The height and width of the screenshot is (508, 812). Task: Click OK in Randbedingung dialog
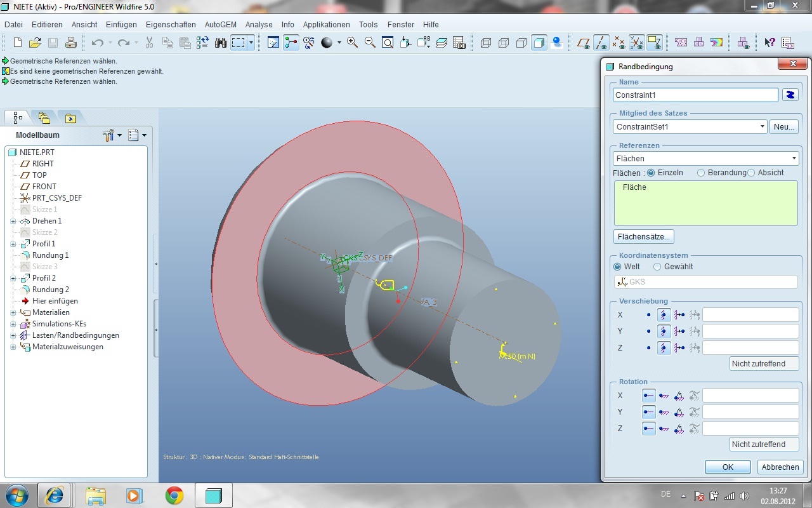point(728,467)
